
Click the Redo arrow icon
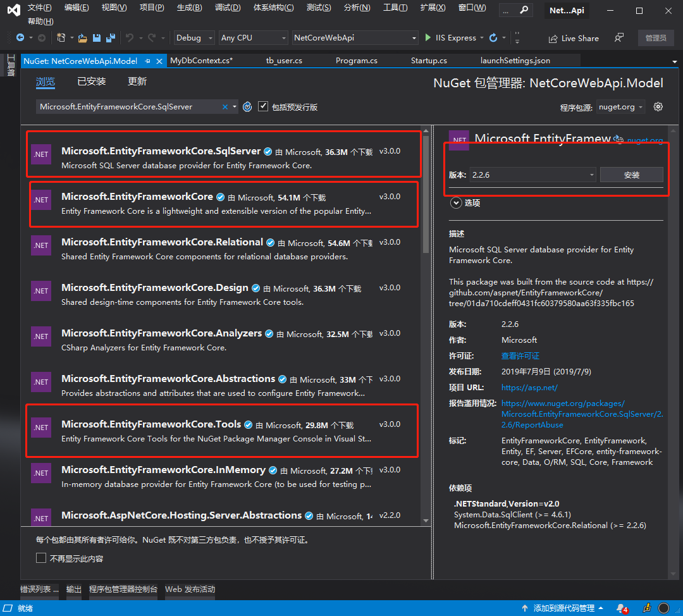pyautogui.click(x=152, y=38)
